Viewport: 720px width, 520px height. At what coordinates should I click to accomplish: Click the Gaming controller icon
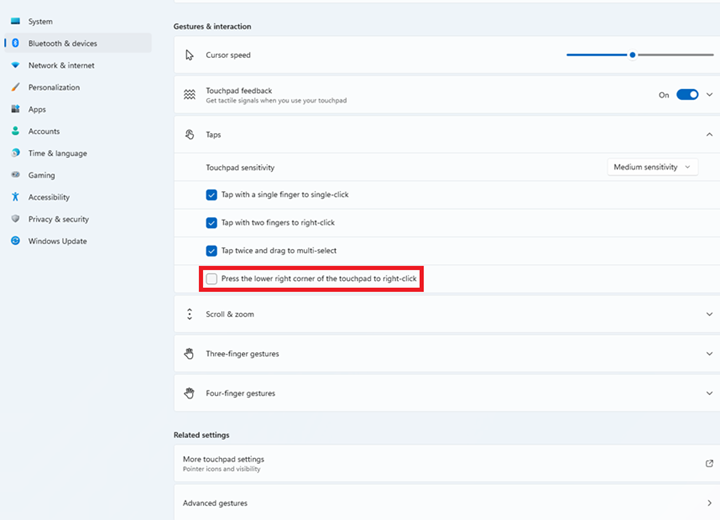tap(16, 175)
